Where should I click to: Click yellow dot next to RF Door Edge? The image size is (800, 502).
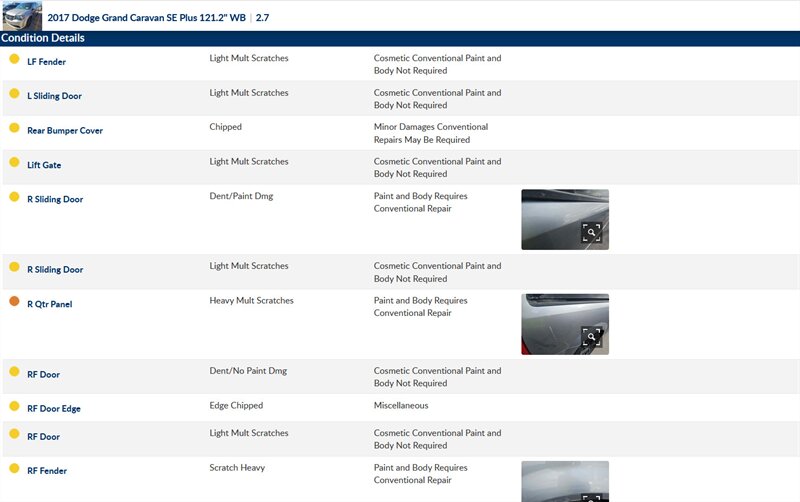coord(14,406)
